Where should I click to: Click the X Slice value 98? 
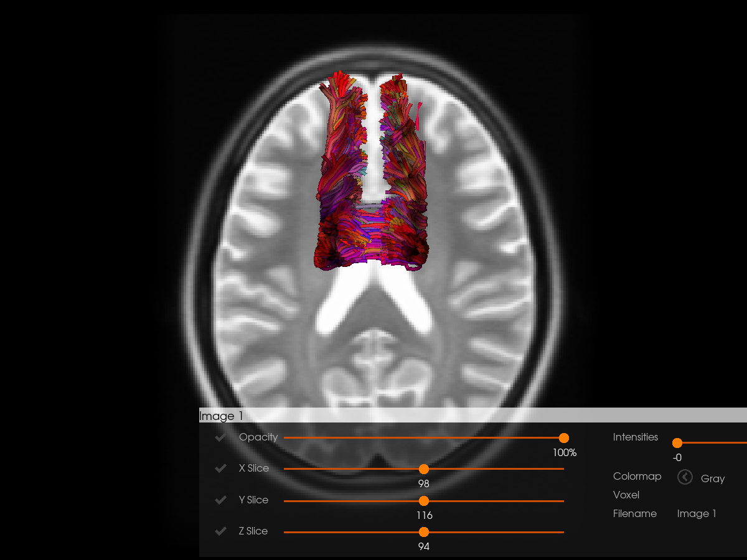click(x=424, y=483)
